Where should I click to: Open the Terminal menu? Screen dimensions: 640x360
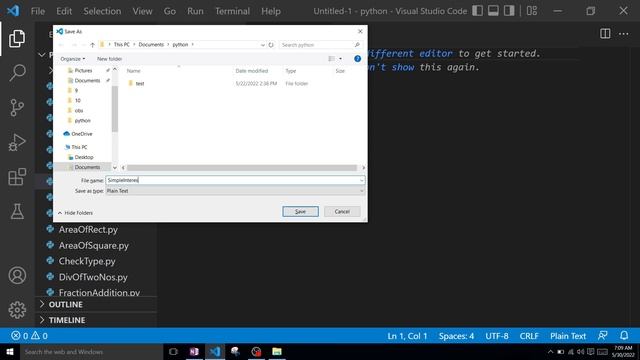(x=232, y=11)
